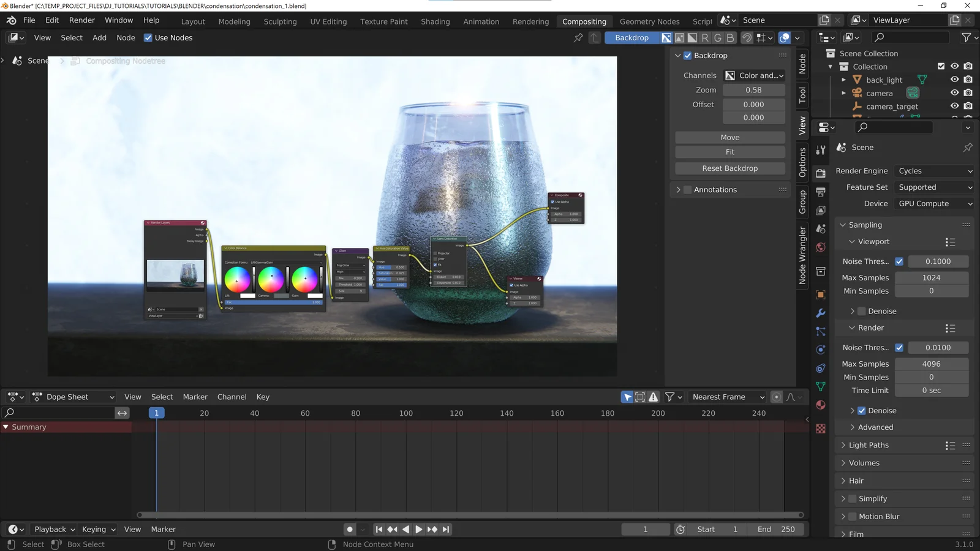Click the Fit button
Screen dimensions: 980x551
[729, 152]
